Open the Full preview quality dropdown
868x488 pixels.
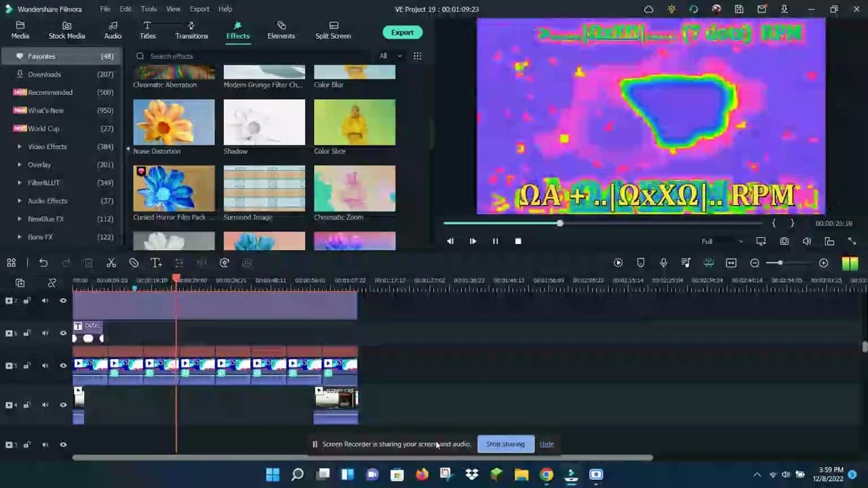coord(722,241)
